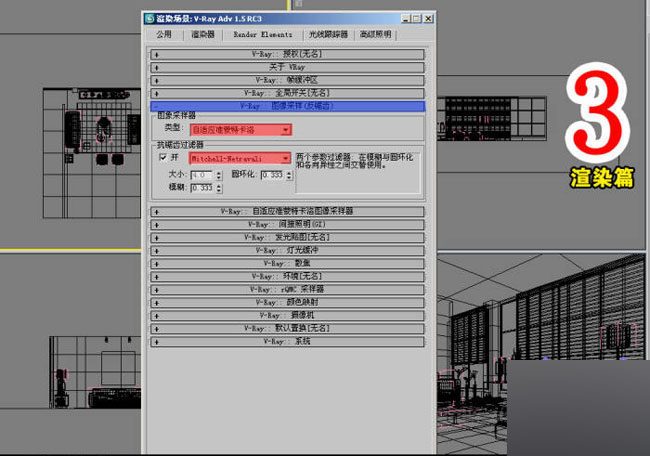Click the render dialog title bar icon
This screenshot has height=456, width=650.
(x=149, y=19)
